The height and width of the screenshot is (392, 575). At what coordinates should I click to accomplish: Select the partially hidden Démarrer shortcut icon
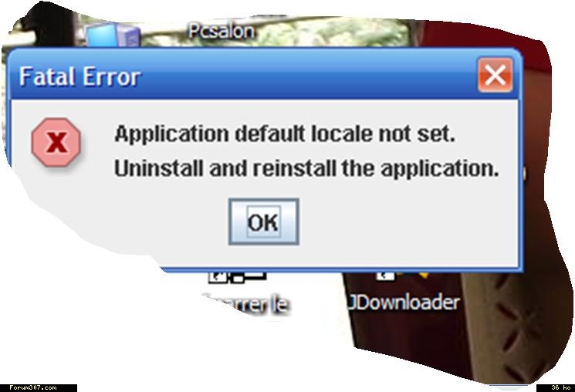coord(237,278)
